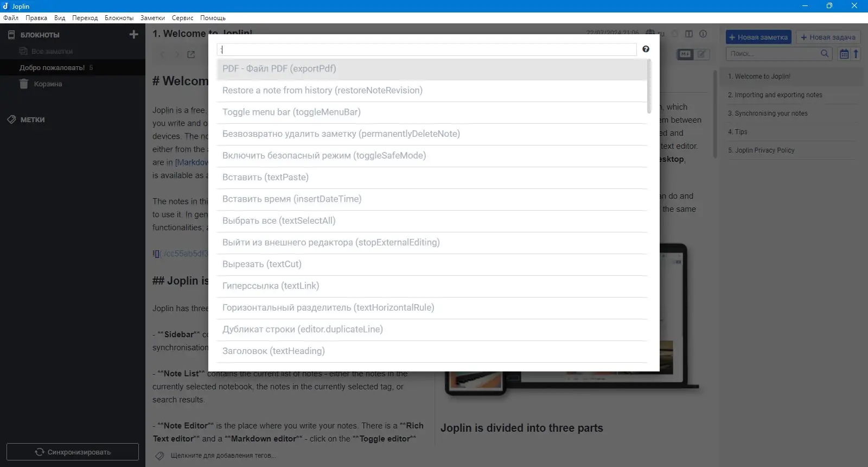Choose 'Включить безопасный режим' command
868x467 pixels.
[x=432, y=156]
